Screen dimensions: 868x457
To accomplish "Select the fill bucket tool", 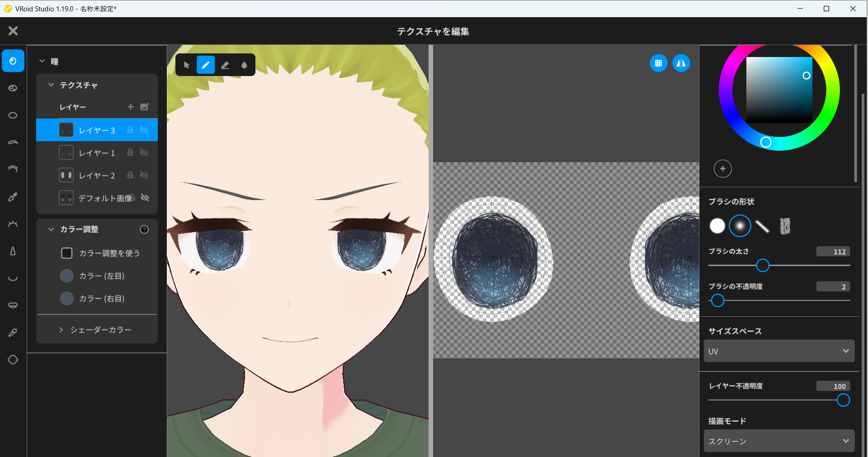I will click(x=244, y=65).
